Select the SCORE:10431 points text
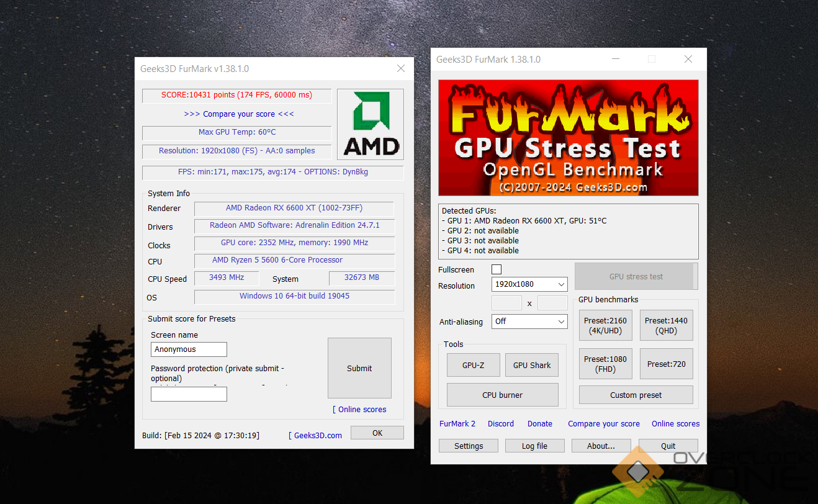The width and height of the screenshot is (818, 504). [236, 95]
